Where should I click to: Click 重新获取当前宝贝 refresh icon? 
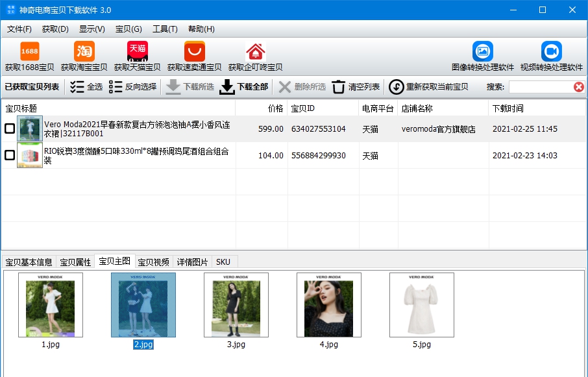click(396, 87)
